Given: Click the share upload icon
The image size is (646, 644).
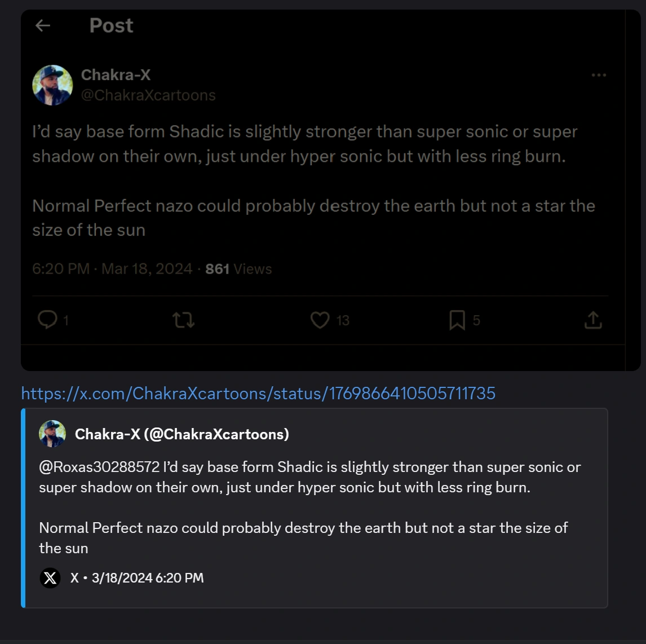Looking at the screenshot, I should click(593, 320).
